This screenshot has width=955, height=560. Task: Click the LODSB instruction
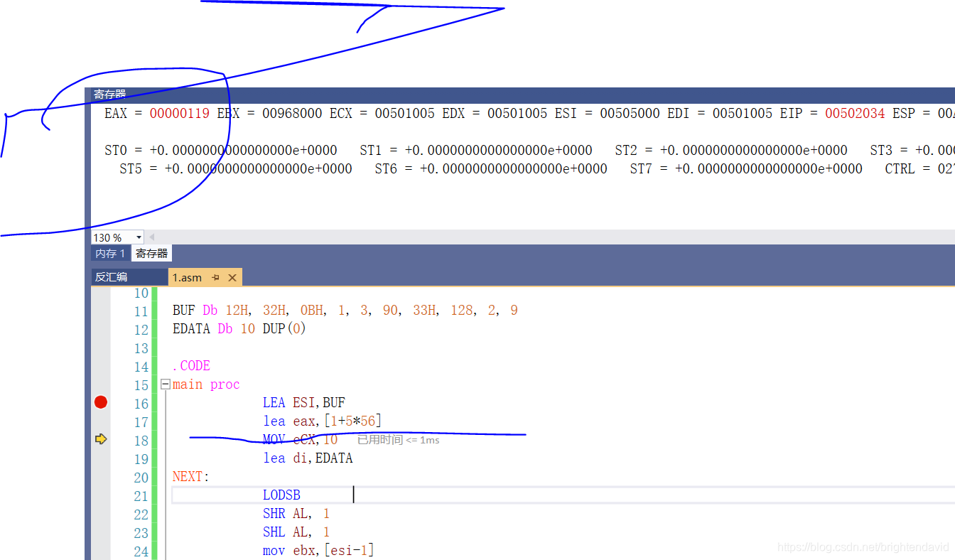281,495
